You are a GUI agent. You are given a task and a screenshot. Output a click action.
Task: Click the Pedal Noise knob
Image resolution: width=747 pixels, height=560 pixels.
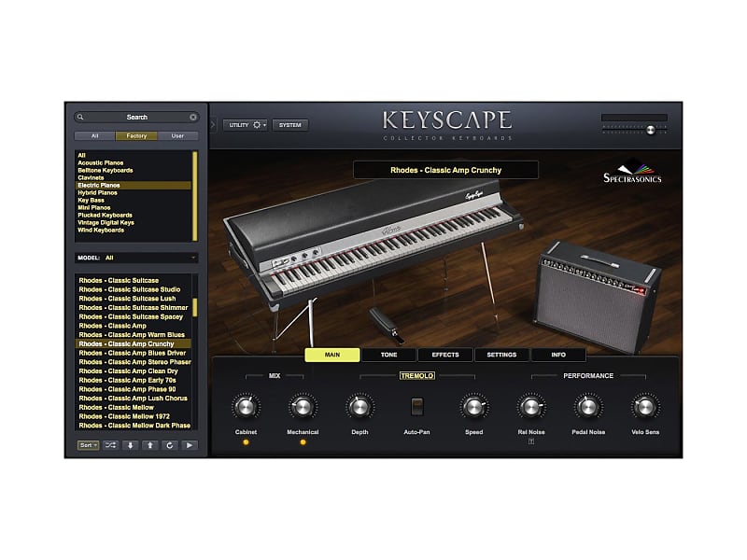588,407
